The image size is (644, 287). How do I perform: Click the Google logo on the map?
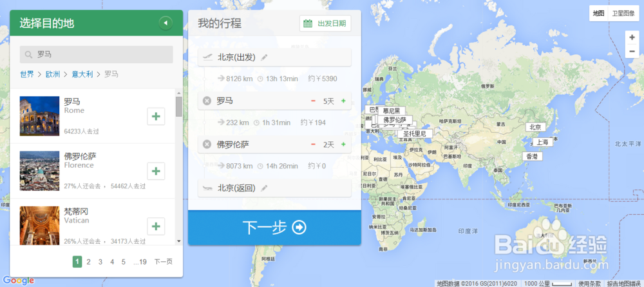pyautogui.click(x=18, y=281)
